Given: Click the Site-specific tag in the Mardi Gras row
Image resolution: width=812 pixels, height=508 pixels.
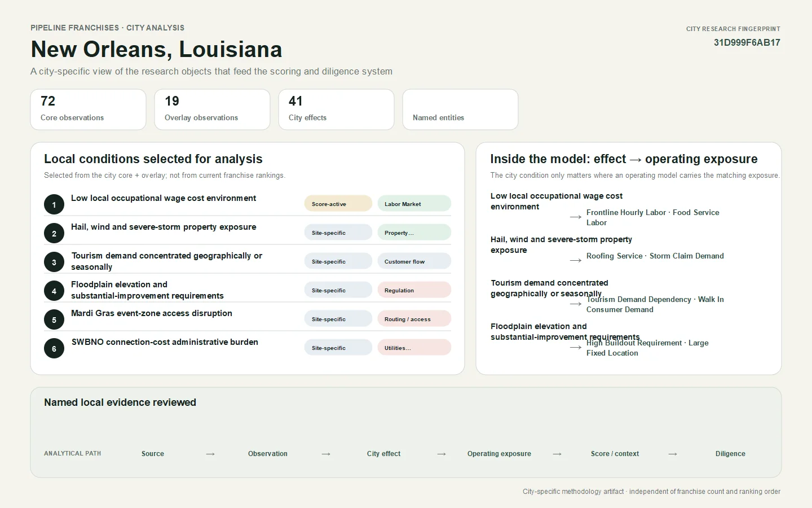Looking at the screenshot, I should [338, 319].
